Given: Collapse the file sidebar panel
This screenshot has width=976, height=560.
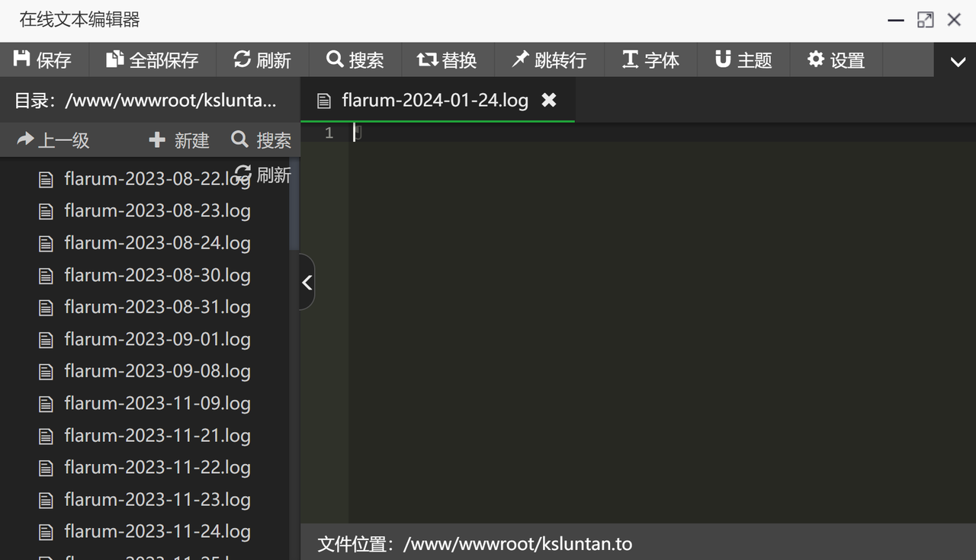Looking at the screenshot, I should (x=307, y=282).
